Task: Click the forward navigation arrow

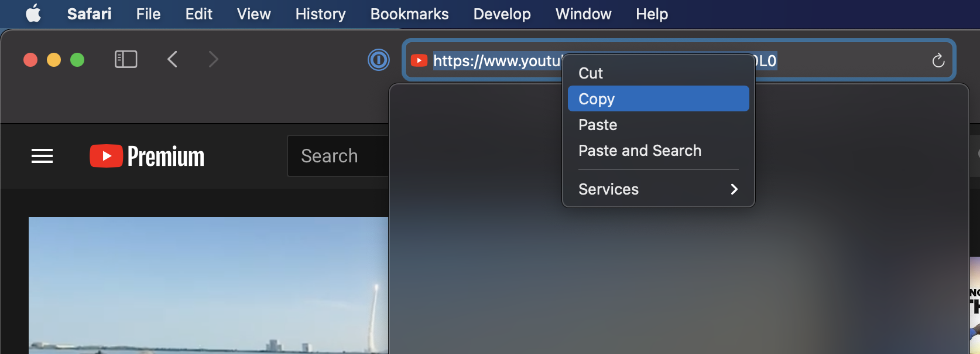Action: click(x=213, y=59)
